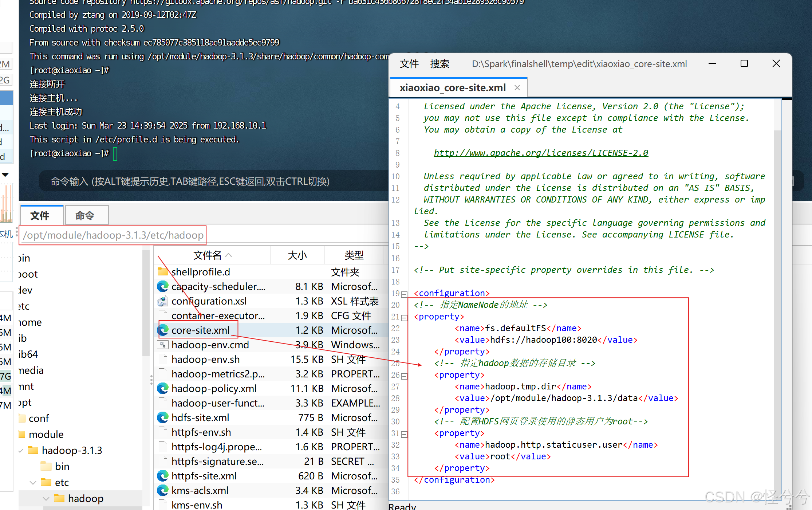The image size is (812, 510).
Task: Click the hadoop-policy.xml Edge icon
Action: click(162, 388)
